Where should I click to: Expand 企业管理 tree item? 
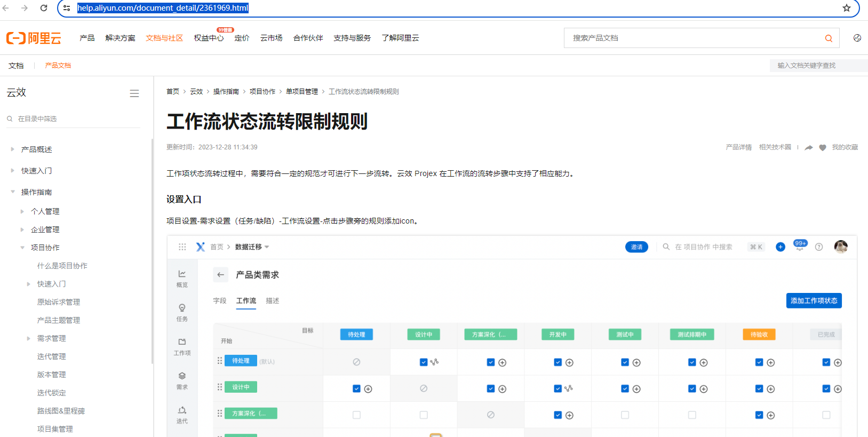point(22,229)
